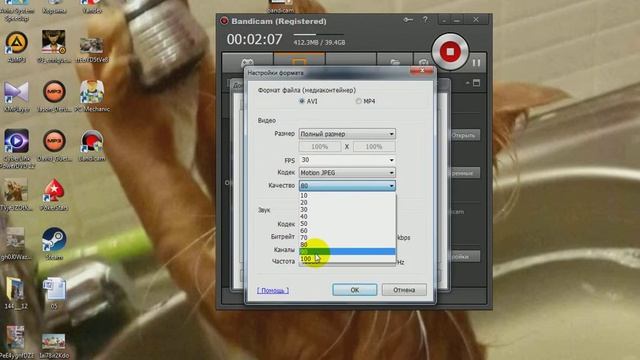Image resolution: width=640 pixels, height=360 pixels.
Task: Choose quality 40 in the list
Action: (347, 216)
